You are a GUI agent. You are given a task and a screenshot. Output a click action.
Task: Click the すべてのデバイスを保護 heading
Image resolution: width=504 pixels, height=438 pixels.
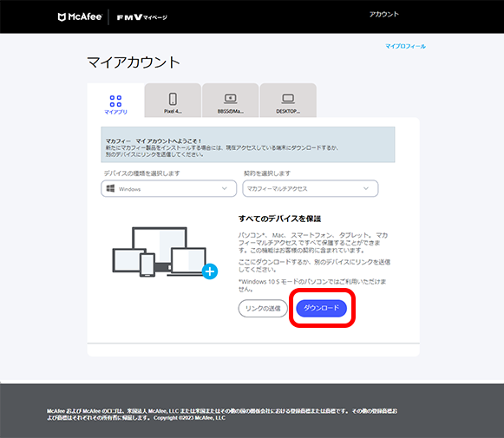click(x=279, y=219)
